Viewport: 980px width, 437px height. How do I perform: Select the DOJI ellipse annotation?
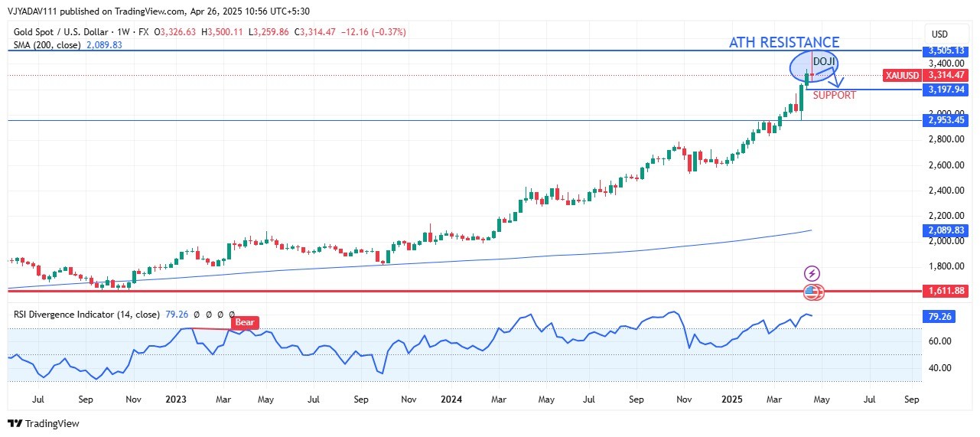pyautogui.click(x=812, y=65)
